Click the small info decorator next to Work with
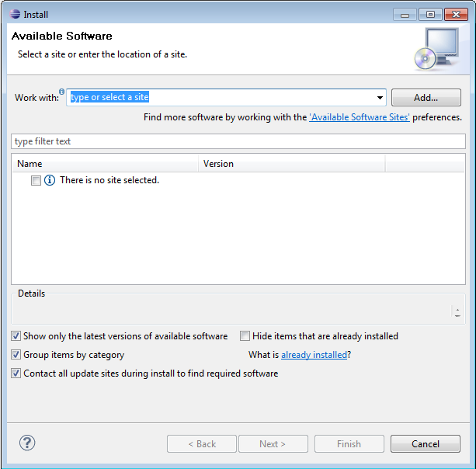 pyautogui.click(x=62, y=92)
